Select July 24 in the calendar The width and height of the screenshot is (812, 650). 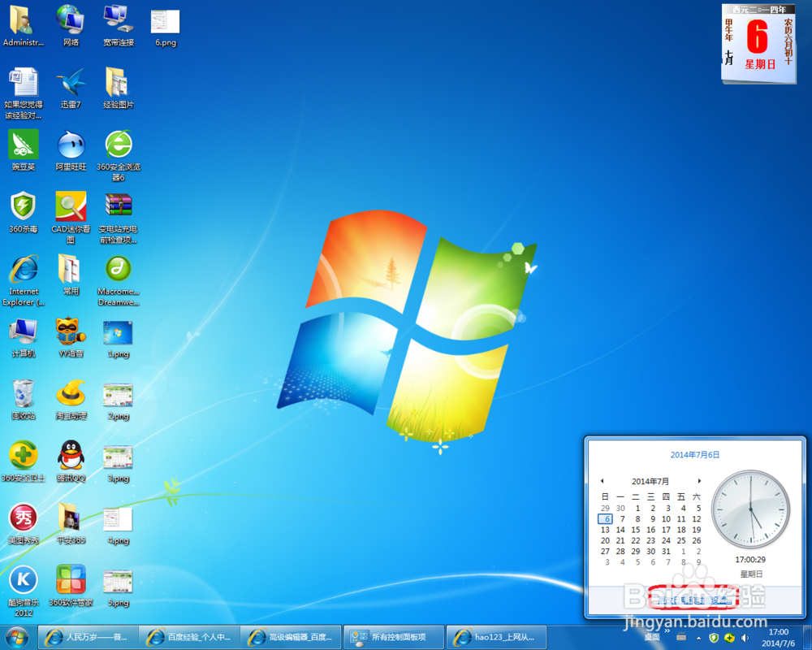click(x=666, y=540)
